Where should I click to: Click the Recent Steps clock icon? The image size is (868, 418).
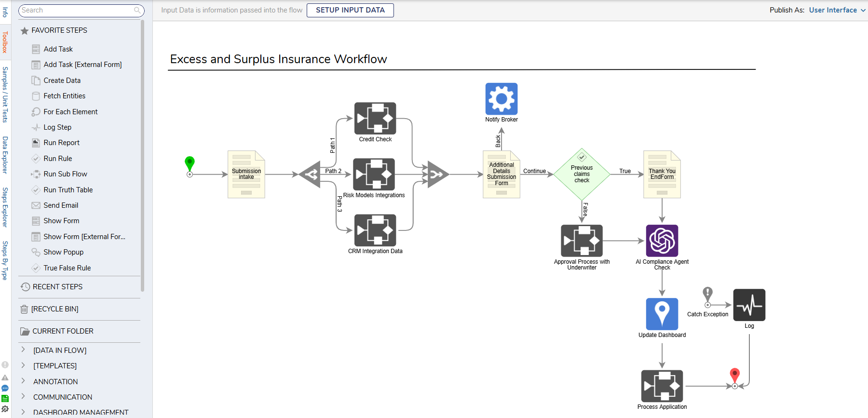(x=26, y=287)
